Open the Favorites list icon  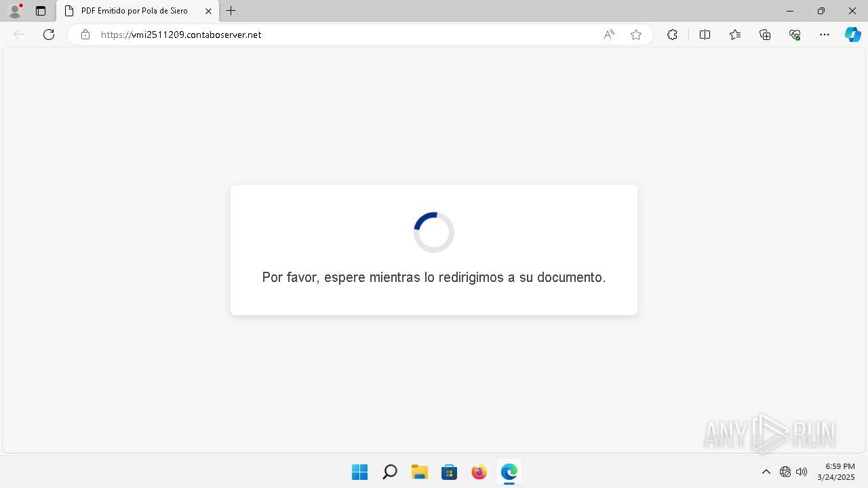pyautogui.click(x=735, y=35)
